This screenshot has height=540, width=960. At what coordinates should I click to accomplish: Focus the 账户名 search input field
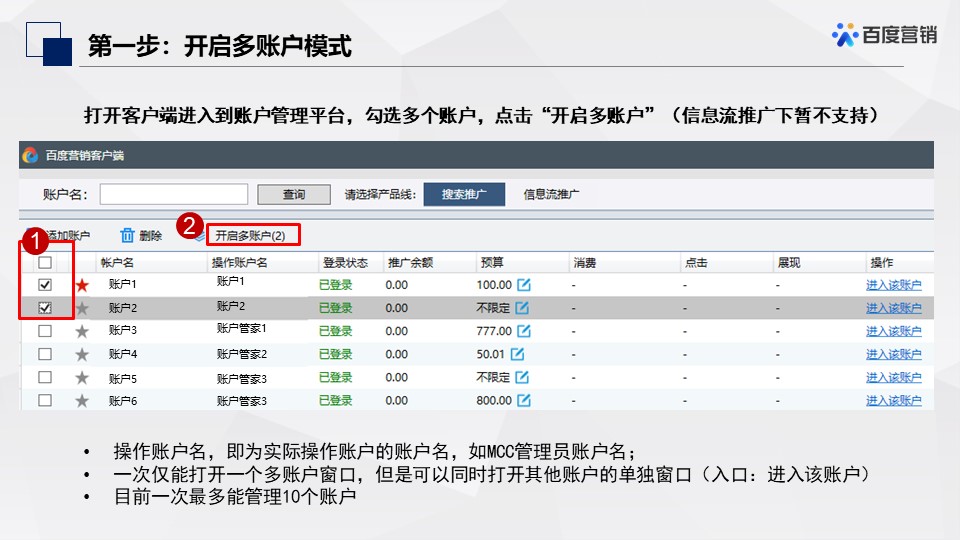tap(174, 194)
